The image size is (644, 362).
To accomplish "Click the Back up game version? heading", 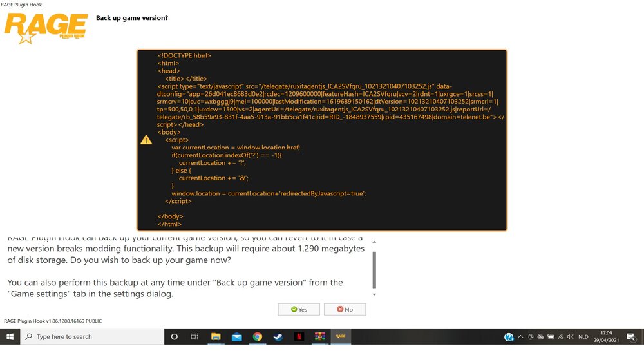I will pos(132,18).
